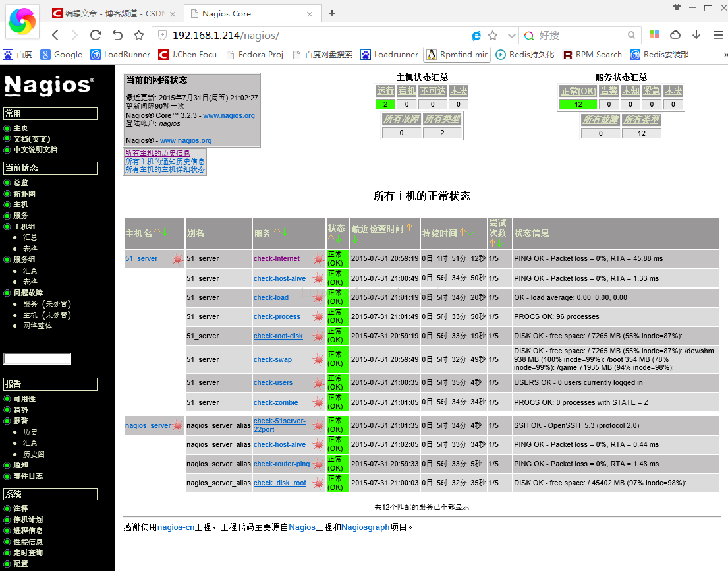Sort ascending by 服务 up arrow

[x=277, y=232]
